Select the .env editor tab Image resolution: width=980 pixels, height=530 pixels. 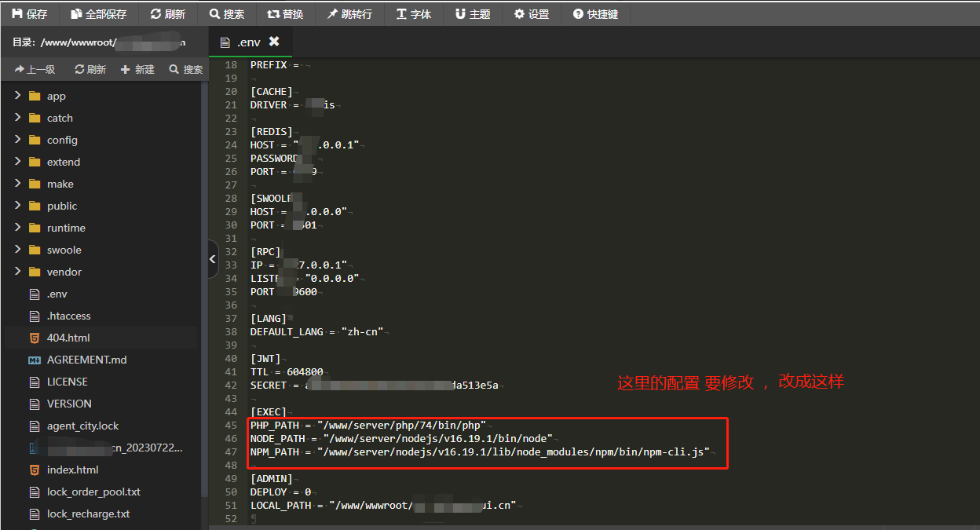pyautogui.click(x=250, y=42)
